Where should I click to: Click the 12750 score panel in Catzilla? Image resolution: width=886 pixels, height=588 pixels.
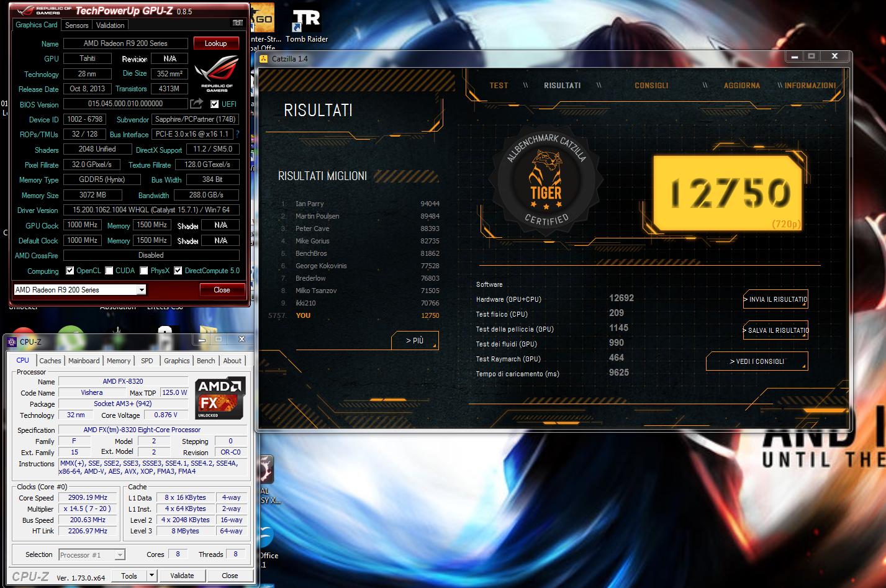728,192
